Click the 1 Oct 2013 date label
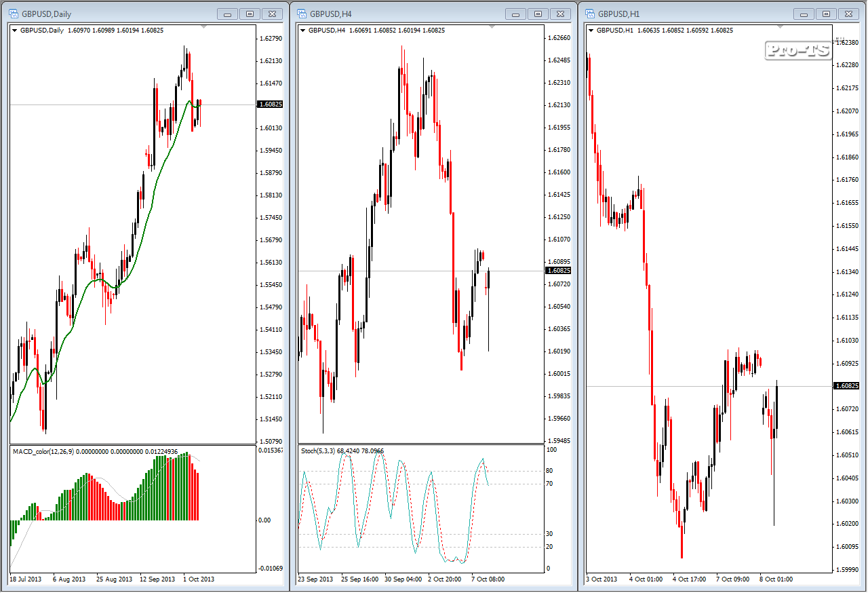The height and width of the screenshot is (593, 868). point(199,579)
